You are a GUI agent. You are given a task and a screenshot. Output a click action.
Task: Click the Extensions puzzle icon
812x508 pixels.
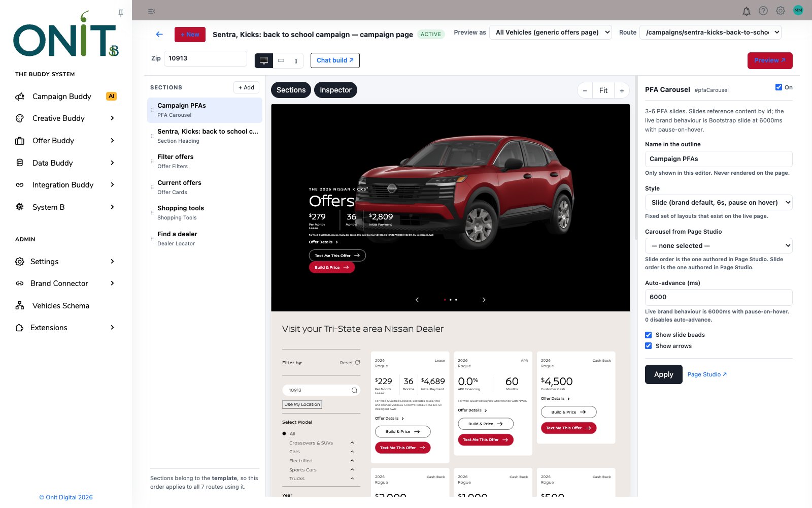20,328
